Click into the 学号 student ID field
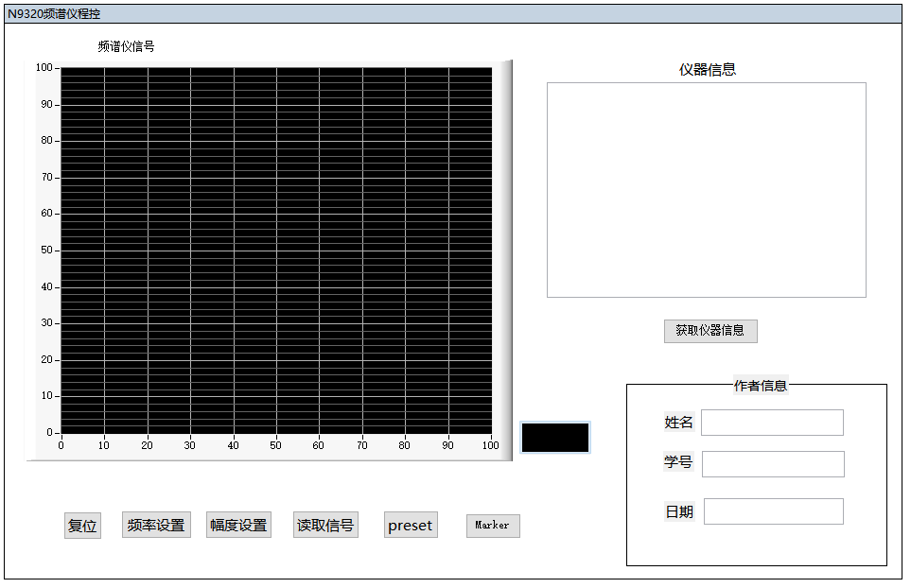Viewport: 911px width, 588px height. [773, 464]
